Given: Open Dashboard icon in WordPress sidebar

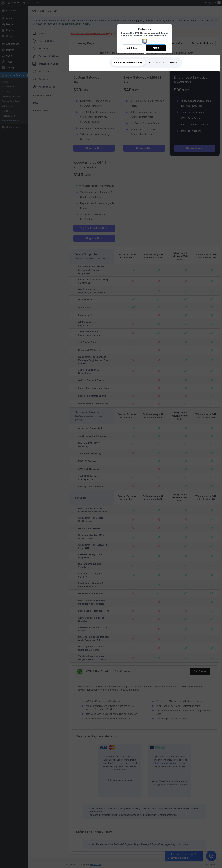Looking at the screenshot, I should click(3, 11).
